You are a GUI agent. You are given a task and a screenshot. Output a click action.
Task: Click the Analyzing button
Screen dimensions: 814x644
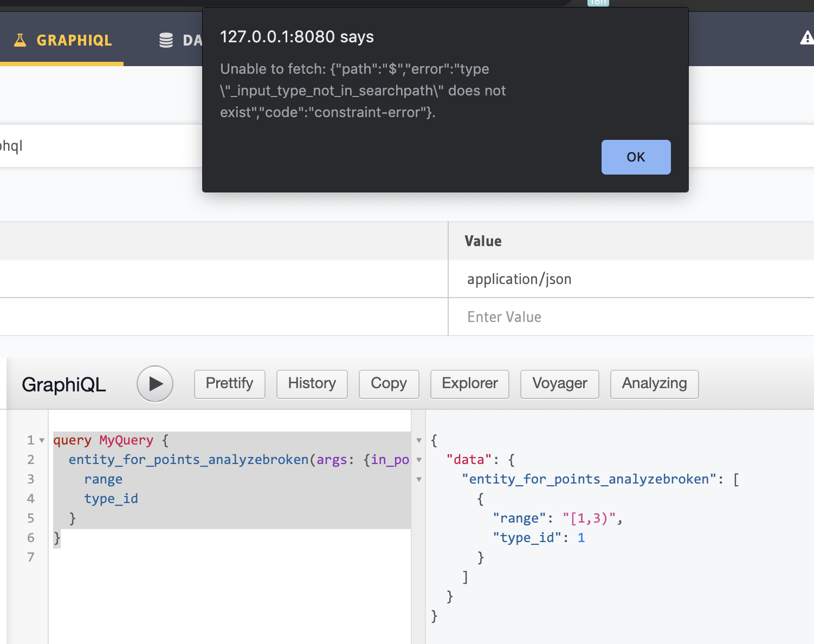click(x=654, y=384)
